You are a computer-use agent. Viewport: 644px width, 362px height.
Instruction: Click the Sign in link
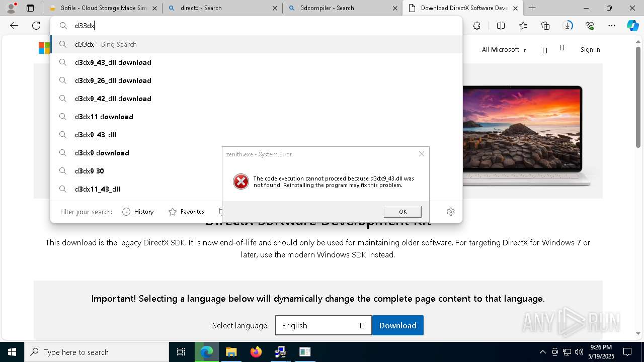(x=590, y=49)
